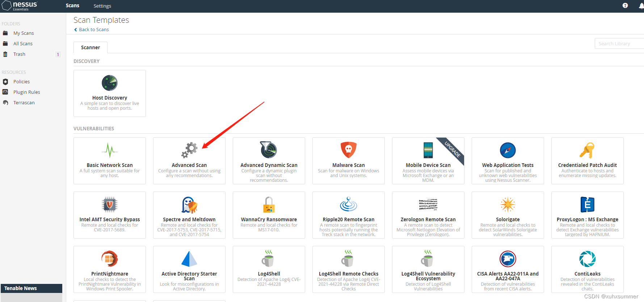
Task: Click the Credentialed Patch Audit title
Action: 588,165
